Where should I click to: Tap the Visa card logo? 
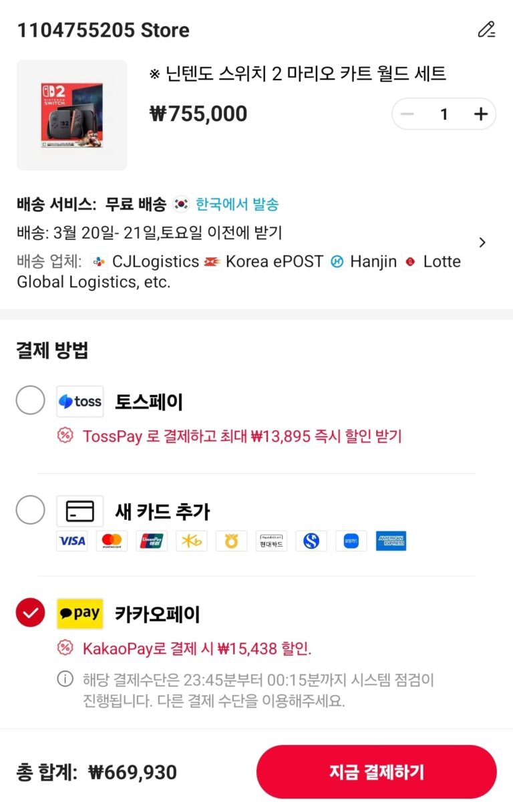(71, 541)
